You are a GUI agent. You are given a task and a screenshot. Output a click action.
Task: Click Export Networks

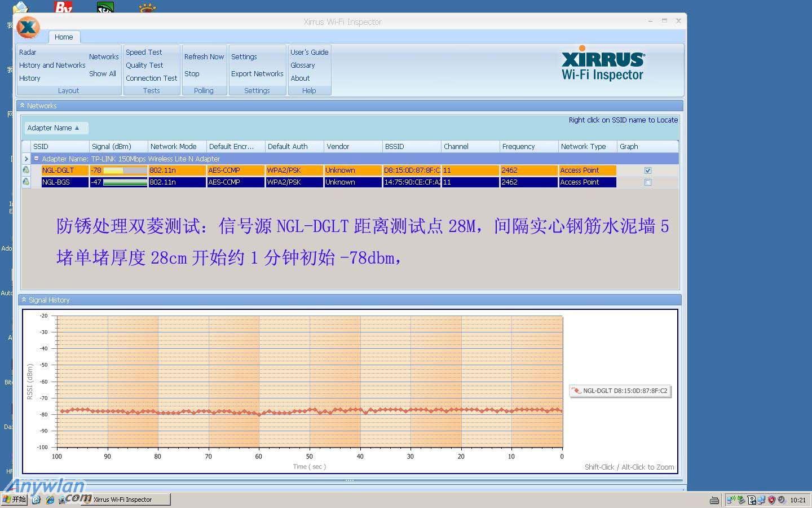pyautogui.click(x=257, y=74)
